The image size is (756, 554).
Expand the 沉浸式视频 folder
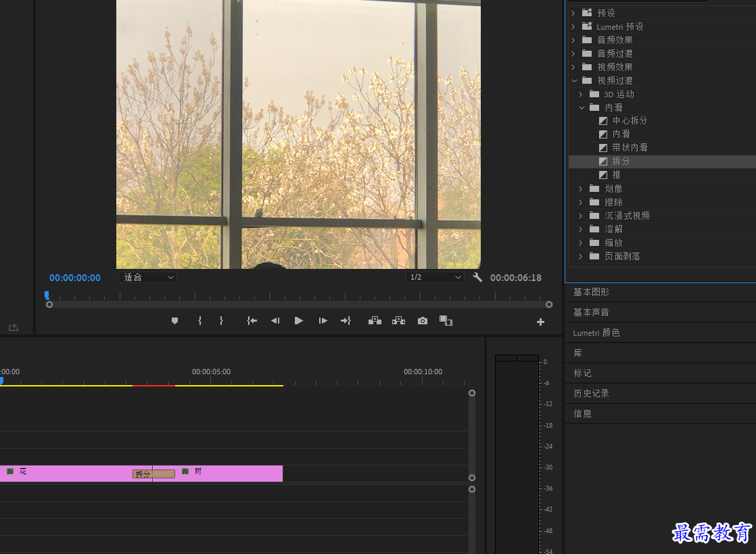[580, 216]
